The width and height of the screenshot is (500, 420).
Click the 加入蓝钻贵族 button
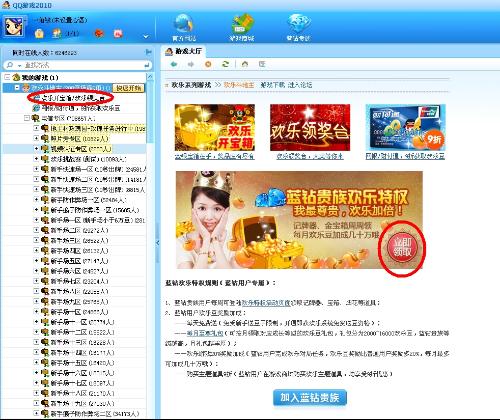(310, 397)
